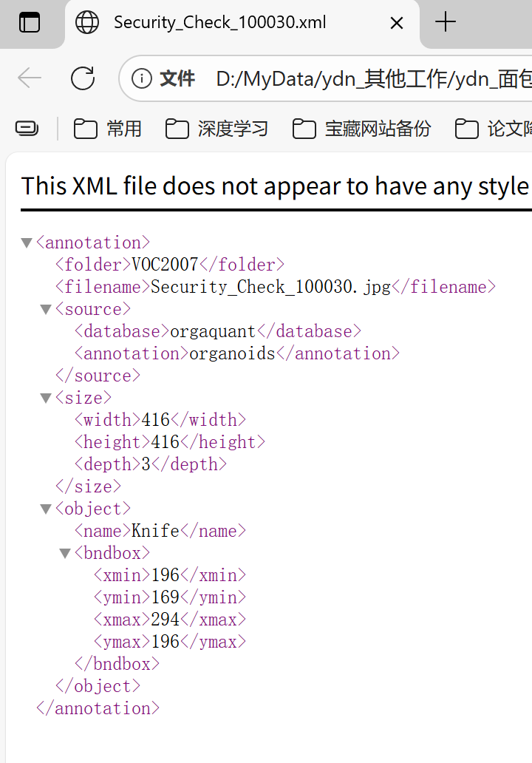The height and width of the screenshot is (763, 532).
Task: Collapse the source node
Action: (x=46, y=309)
